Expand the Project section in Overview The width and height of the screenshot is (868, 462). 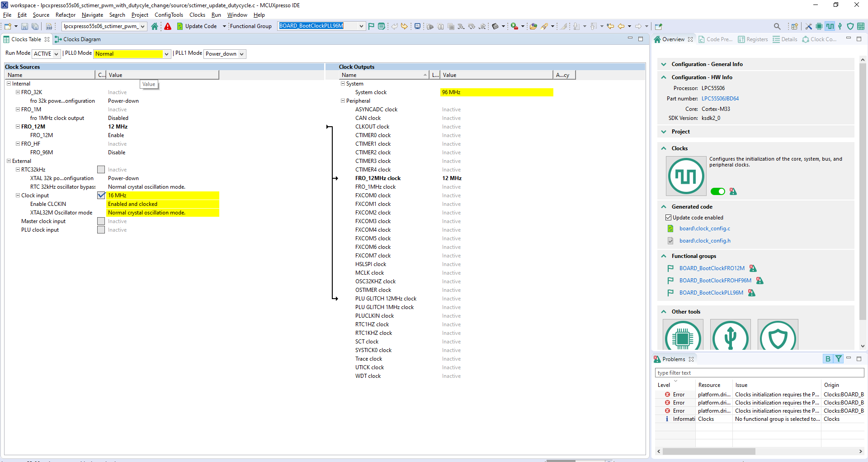coord(664,132)
